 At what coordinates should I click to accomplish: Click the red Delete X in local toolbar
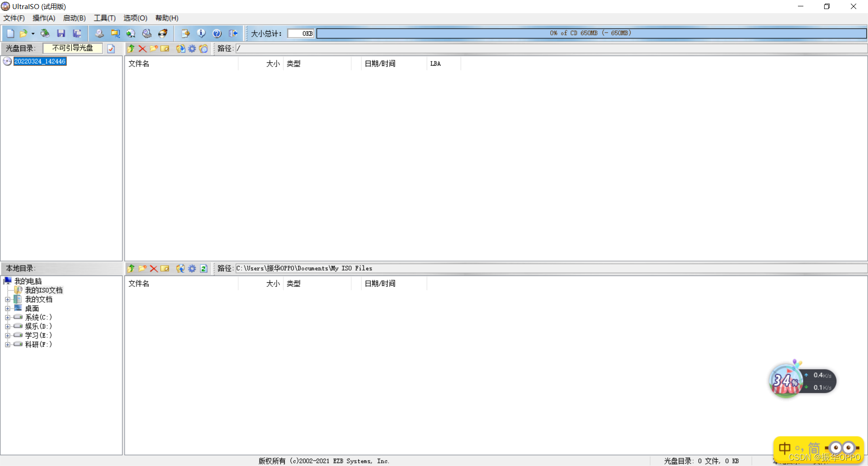(x=154, y=268)
